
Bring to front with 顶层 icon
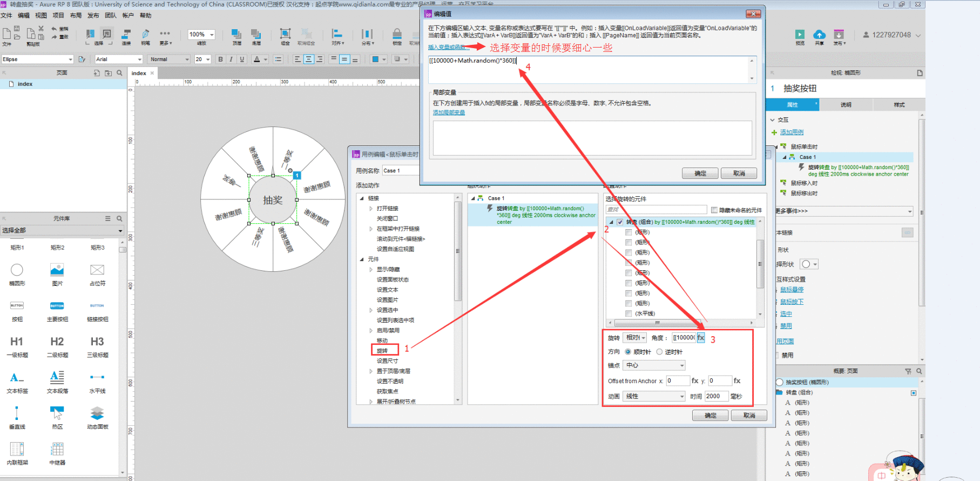[x=236, y=35]
